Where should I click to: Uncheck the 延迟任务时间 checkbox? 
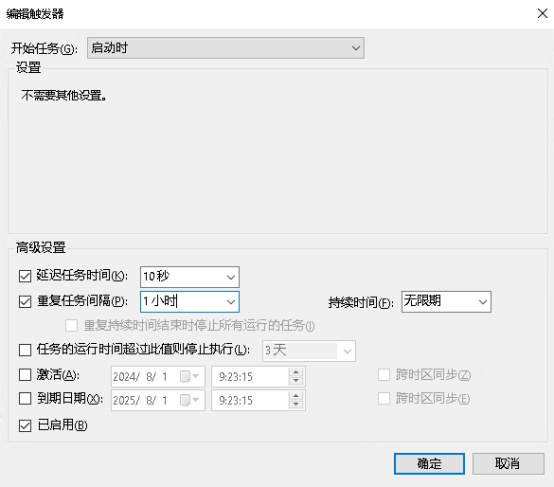coord(25,276)
